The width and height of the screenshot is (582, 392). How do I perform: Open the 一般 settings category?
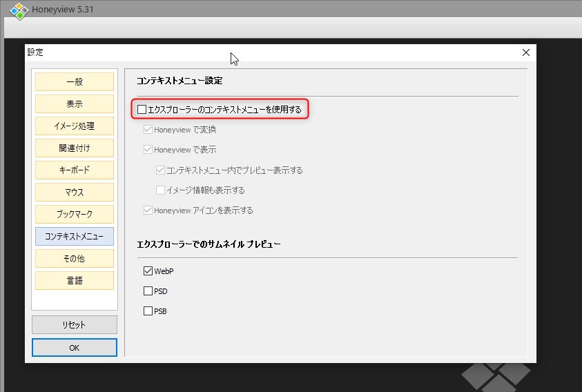[x=75, y=81]
